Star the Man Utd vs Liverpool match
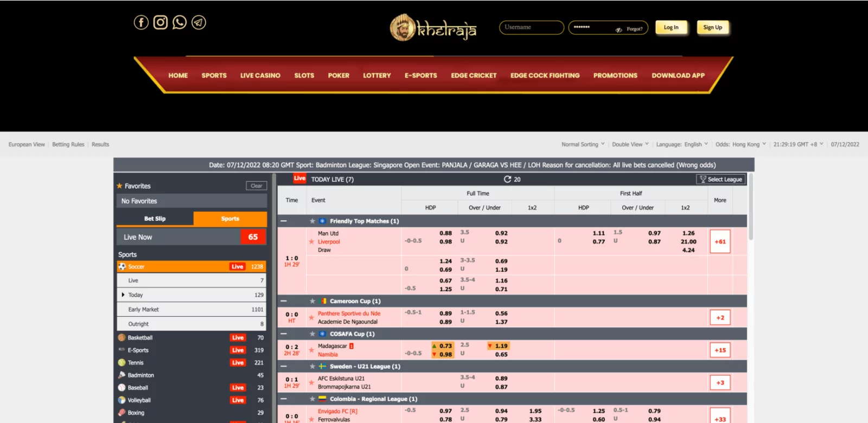 (x=311, y=242)
